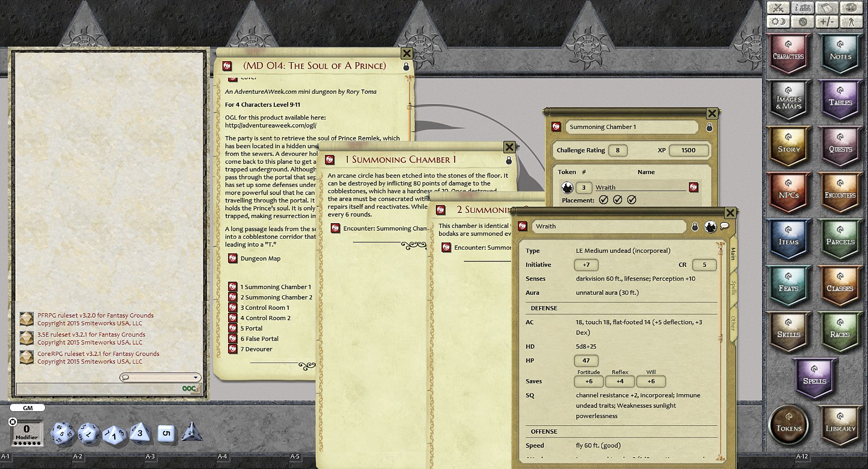Click the Wraith token icon in encounter row
This screenshot has height=469, width=868.
pyautogui.click(x=567, y=187)
